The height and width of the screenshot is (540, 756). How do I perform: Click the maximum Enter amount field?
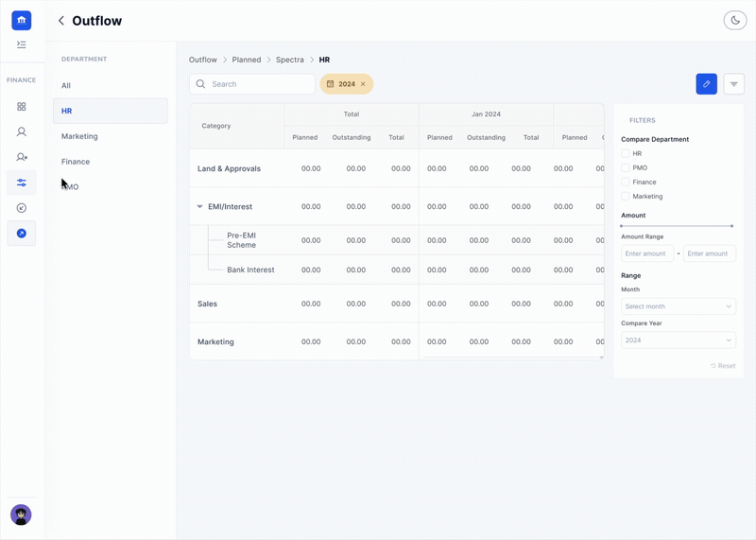(710, 253)
